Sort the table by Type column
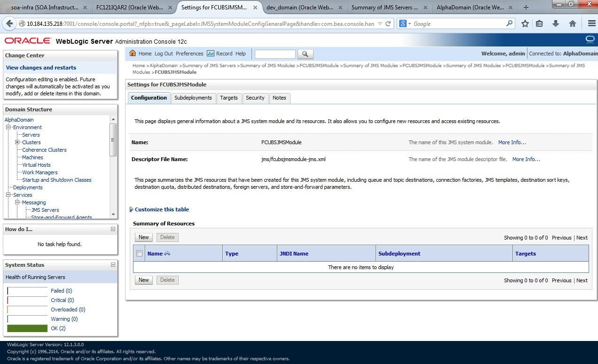Viewport: 598px width, 364px height. (232, 254)
